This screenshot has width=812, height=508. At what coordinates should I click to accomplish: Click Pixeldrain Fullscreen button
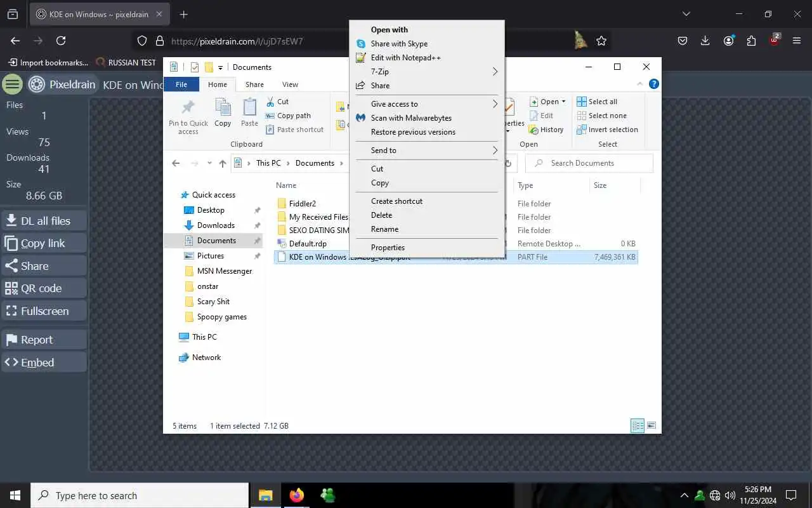tap(44, 311)
